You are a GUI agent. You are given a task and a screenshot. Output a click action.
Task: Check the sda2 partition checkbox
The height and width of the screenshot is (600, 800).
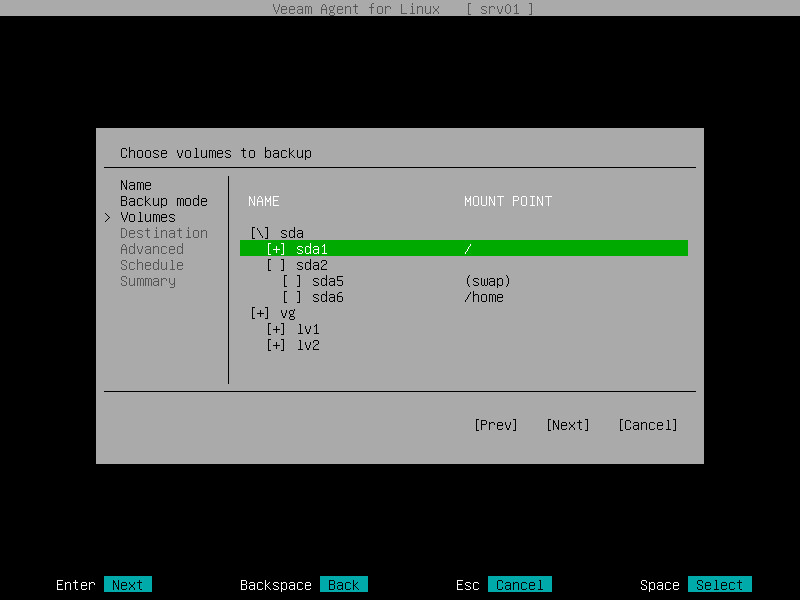[276, 265]
